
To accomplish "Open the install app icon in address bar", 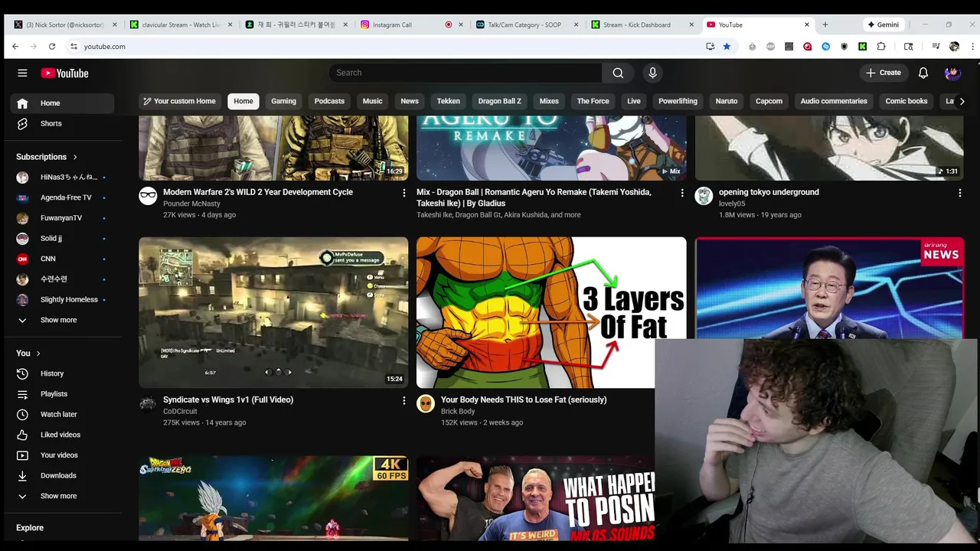I will [x=710, y=47].
